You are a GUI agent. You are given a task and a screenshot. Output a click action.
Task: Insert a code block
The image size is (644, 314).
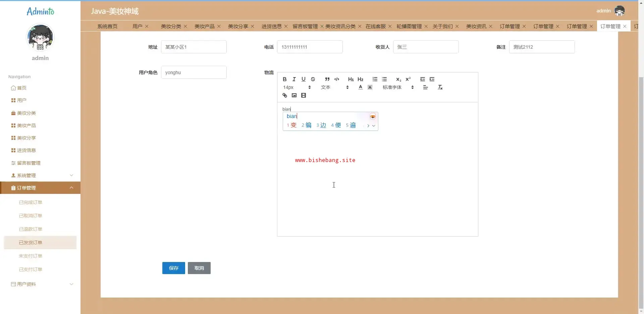click(337, 79)
